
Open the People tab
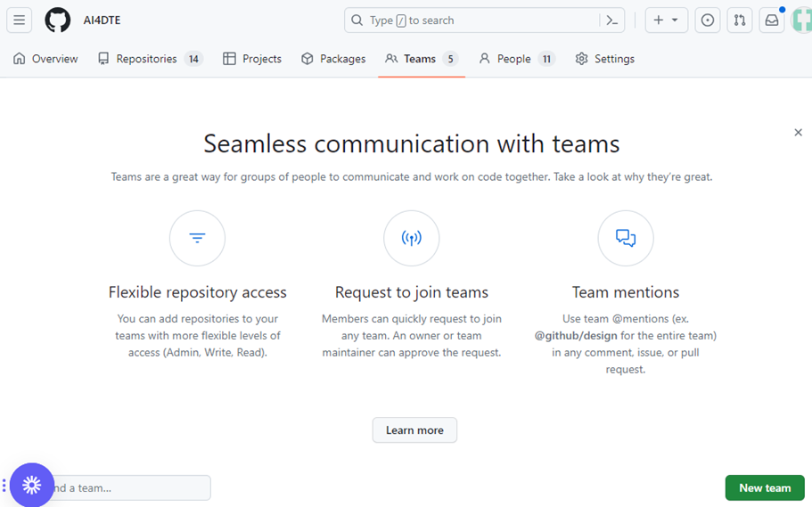(x=516, y=59)
